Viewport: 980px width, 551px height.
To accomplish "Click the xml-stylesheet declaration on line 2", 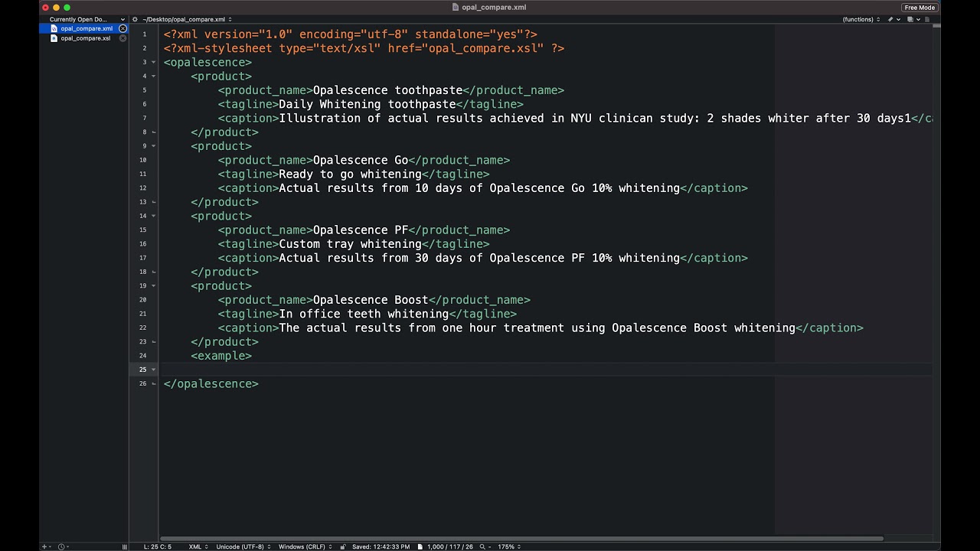I will click(364, 48).
